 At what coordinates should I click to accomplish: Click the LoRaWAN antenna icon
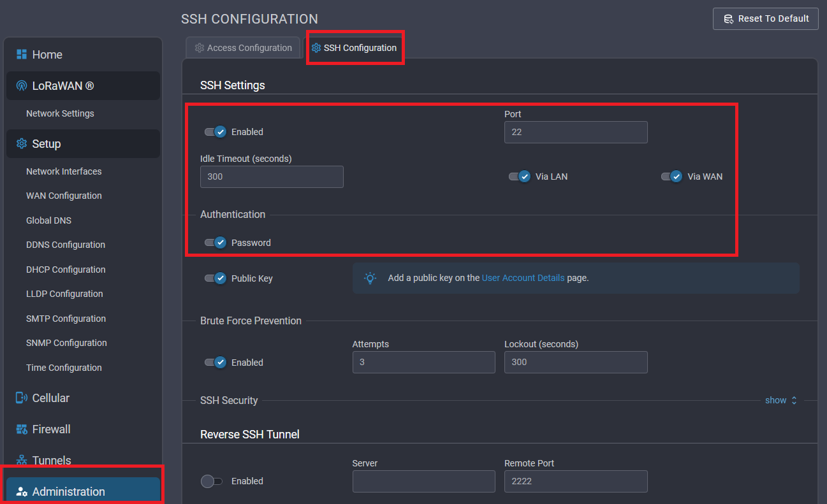[x=22, y=86]
